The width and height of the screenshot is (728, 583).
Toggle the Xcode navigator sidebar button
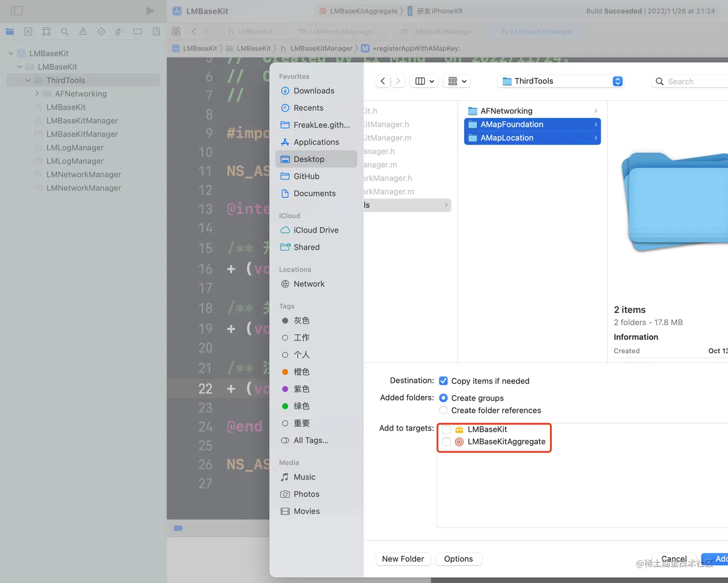pyautogui.click(x=17, y=11)
